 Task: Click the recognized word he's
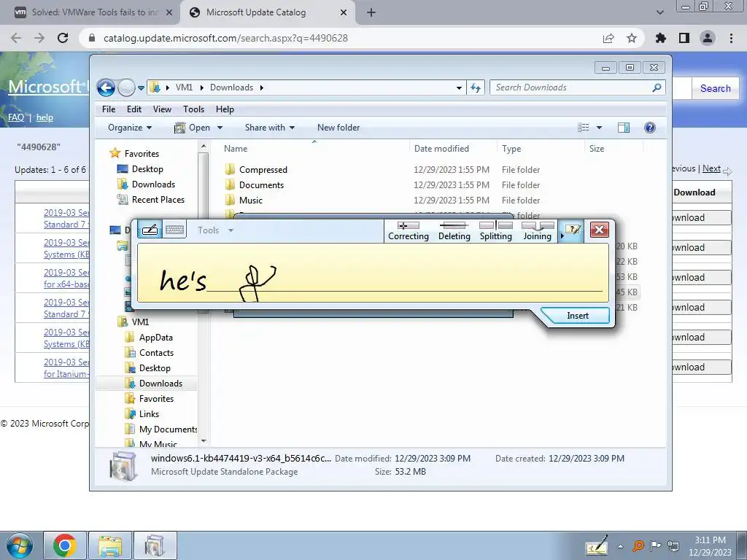click(182, 280)
